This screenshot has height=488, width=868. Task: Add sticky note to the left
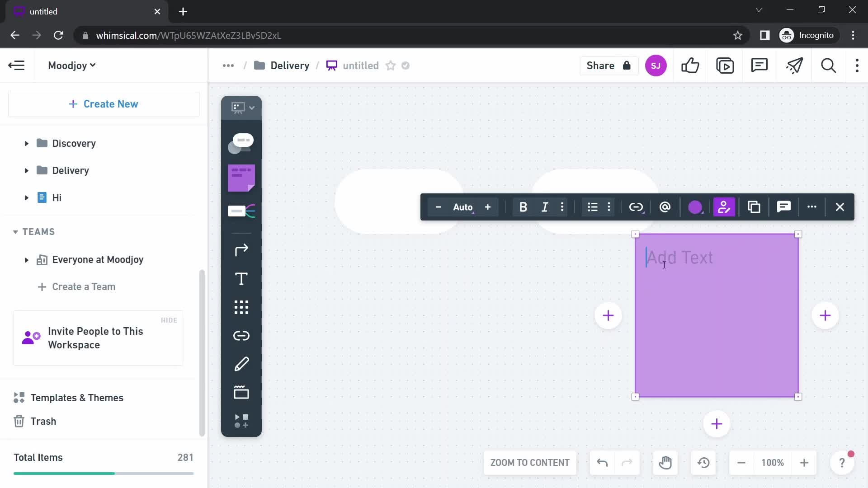609,315
